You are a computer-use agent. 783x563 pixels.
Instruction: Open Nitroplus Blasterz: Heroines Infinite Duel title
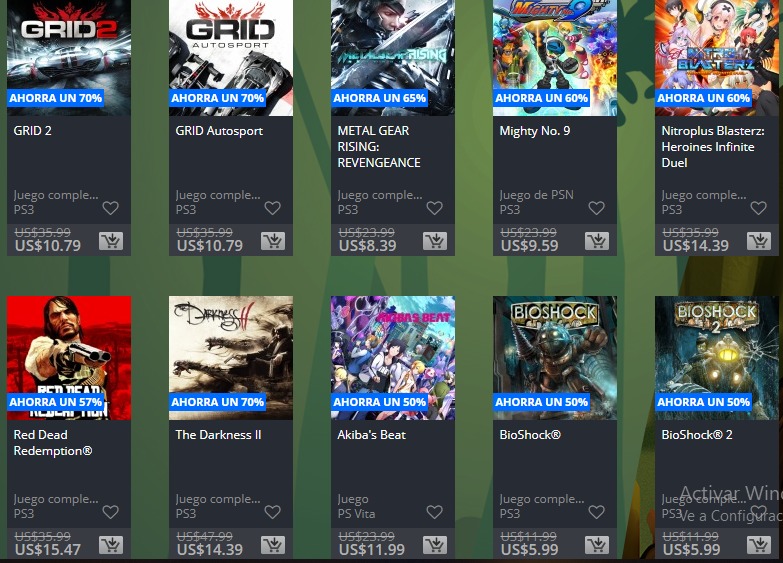click(713, 146)
